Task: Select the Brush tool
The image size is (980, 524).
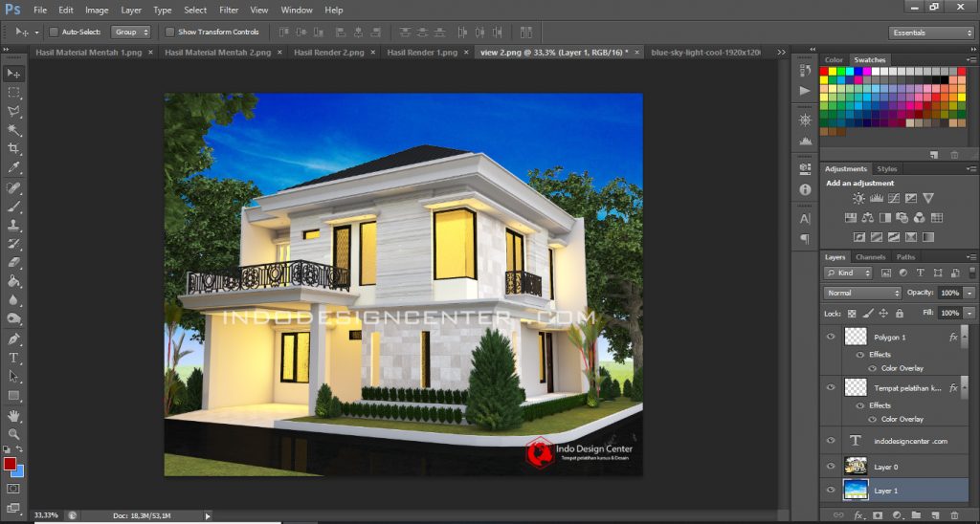Action: pos(13,207)
